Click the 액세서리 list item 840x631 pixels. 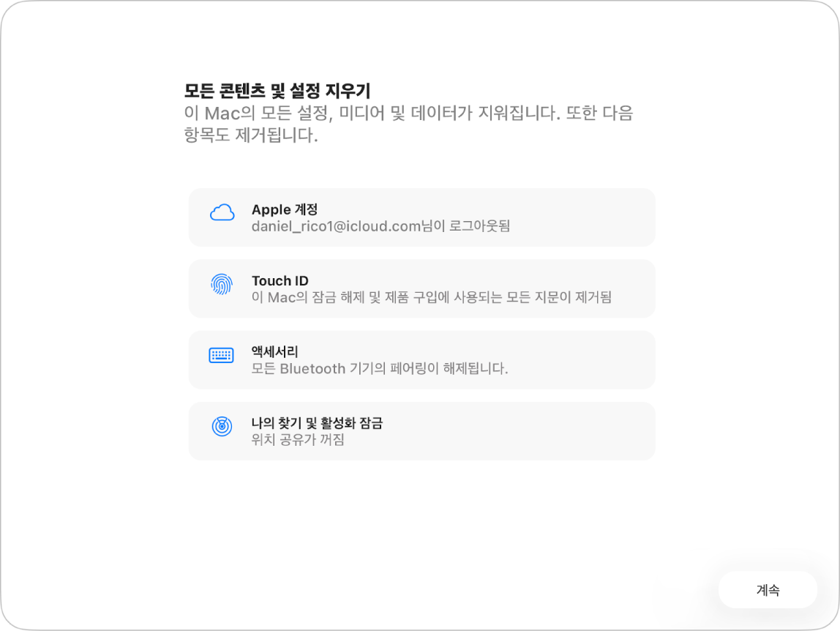(x=421, y=359)
